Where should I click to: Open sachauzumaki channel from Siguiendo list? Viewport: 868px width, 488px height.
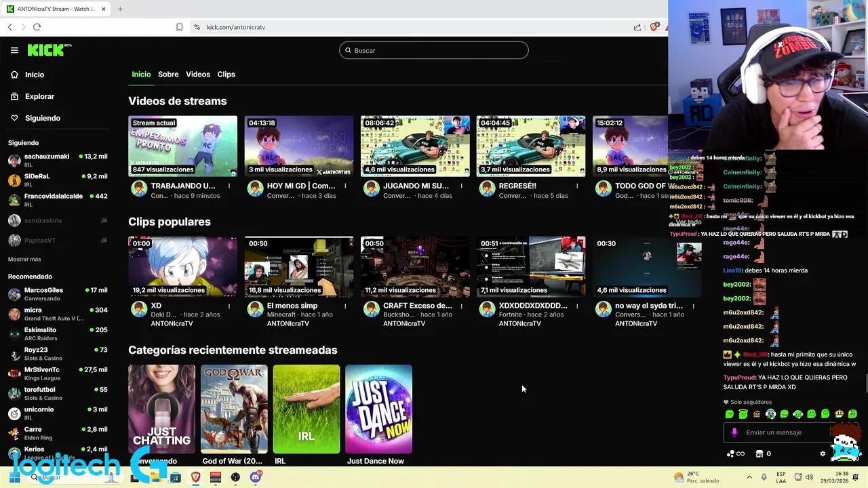[x=58, y=161]
